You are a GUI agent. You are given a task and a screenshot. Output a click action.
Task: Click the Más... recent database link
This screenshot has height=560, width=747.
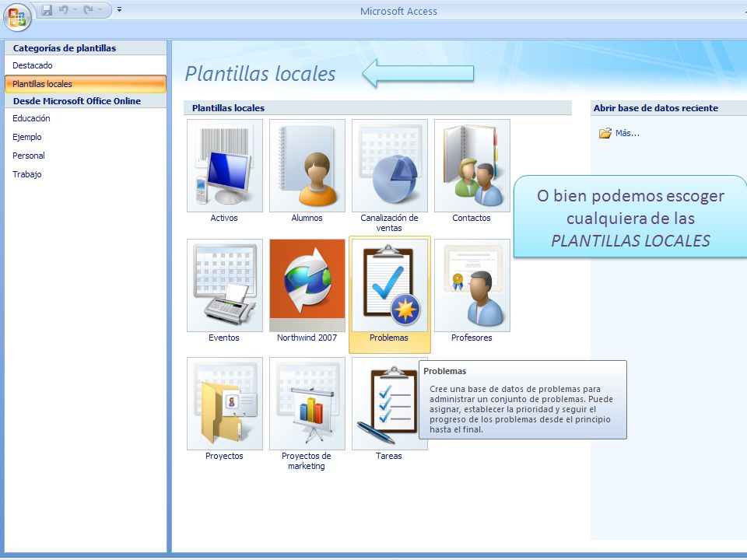(627, 133)
